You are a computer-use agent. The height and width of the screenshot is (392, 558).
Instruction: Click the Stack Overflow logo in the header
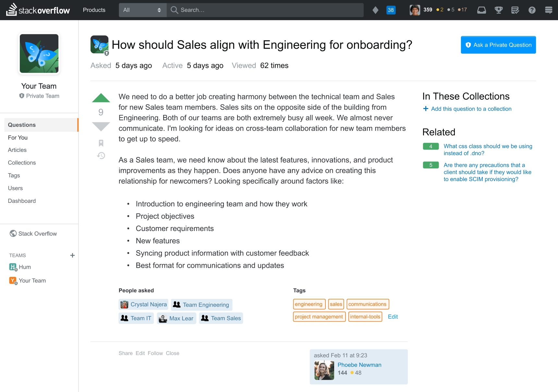coord(38,10)
